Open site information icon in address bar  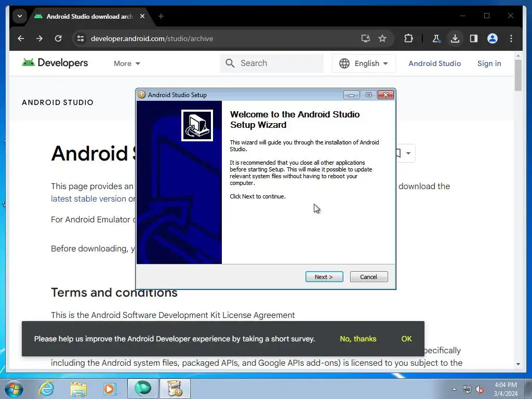click(81, 38)
